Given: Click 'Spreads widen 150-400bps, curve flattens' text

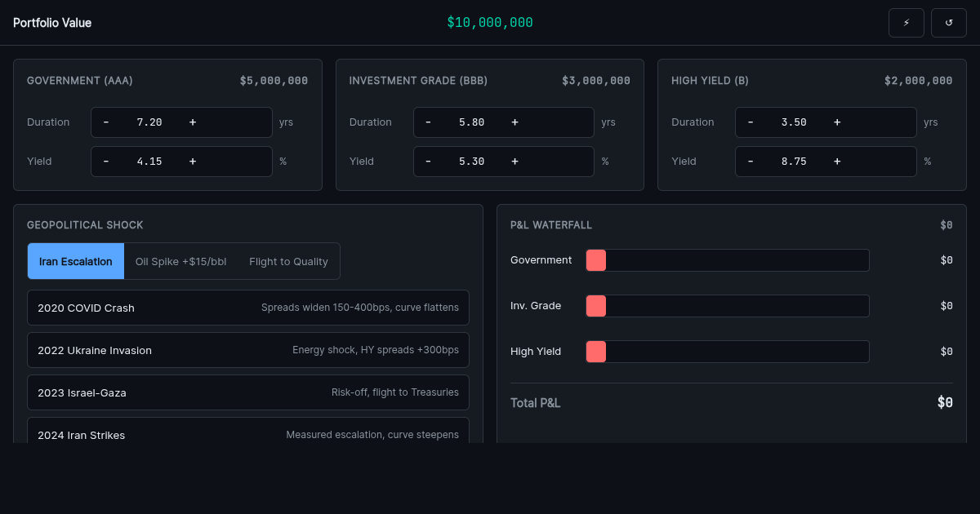Looking at the screenshot, I should (360, 308).
